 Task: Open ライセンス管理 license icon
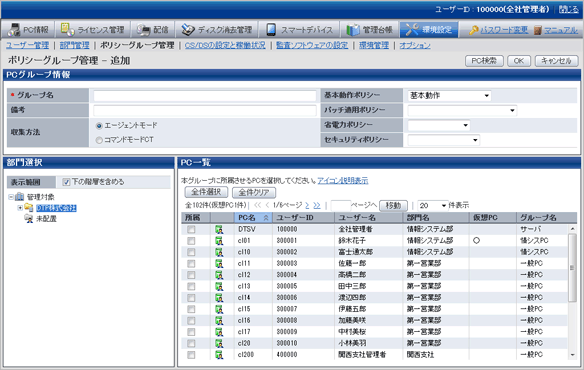67,29
